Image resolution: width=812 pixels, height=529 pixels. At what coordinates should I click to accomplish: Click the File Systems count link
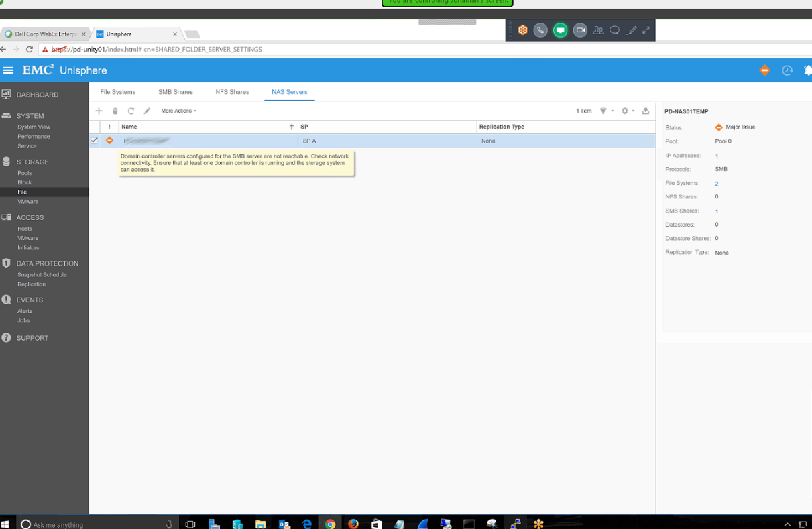pyautogui.click(x=716, y=184)
